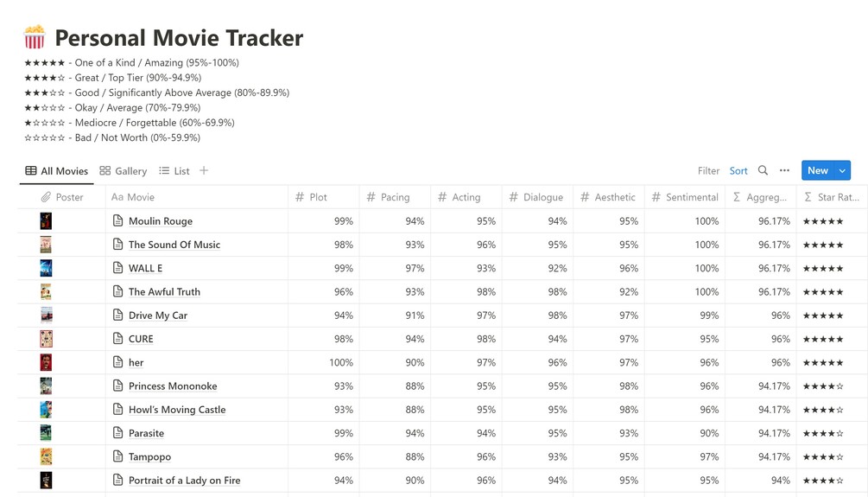This screenshot has width=868, height=497.
Task: Open the three-dot more options menu
Action: (784, 171)
